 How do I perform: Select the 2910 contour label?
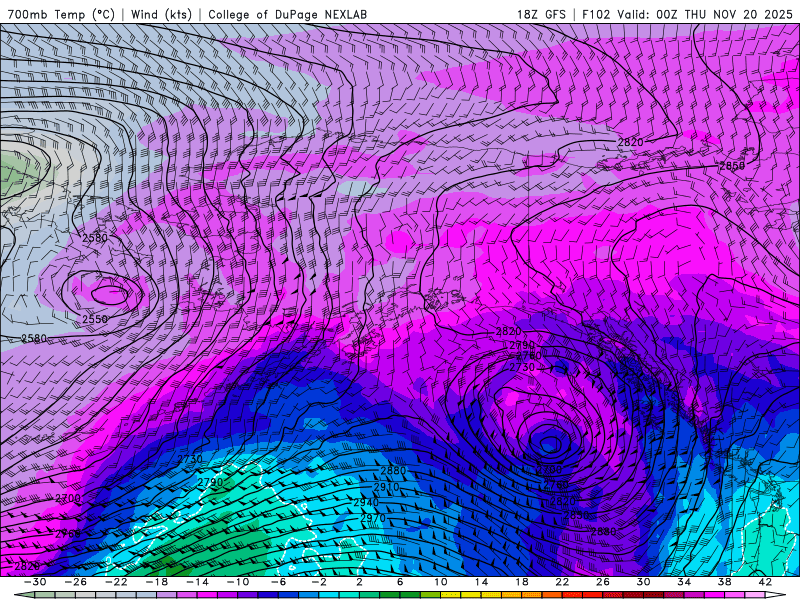pos(386,487)
